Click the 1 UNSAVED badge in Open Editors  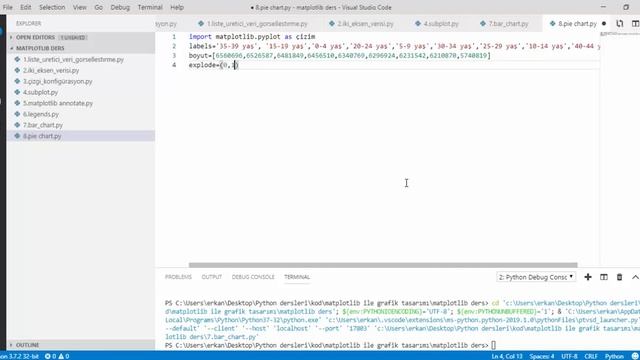pos(73,37)
